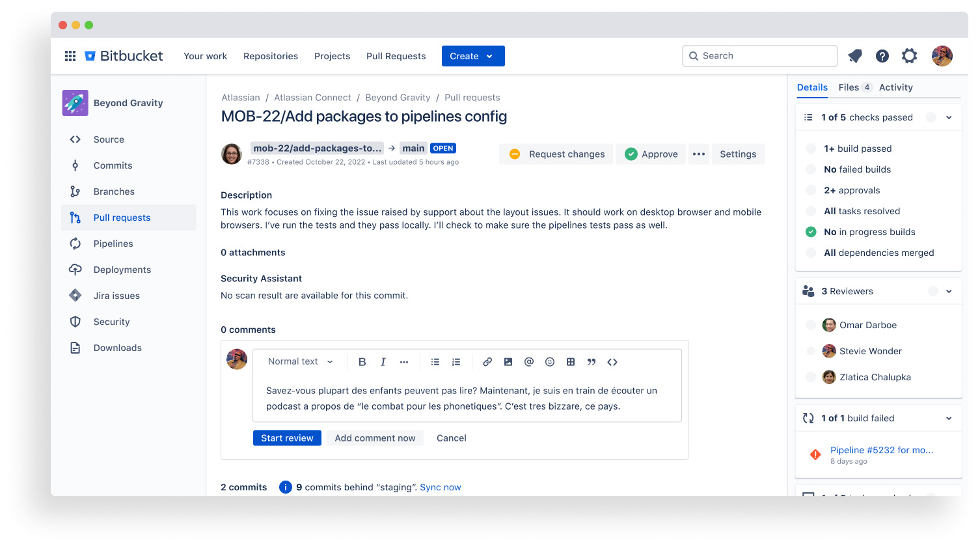Open the app switcher grid icon
Image resolution: width=980 pixels, height=547 pixels.
pyautogui.click(x=70, y=56)
